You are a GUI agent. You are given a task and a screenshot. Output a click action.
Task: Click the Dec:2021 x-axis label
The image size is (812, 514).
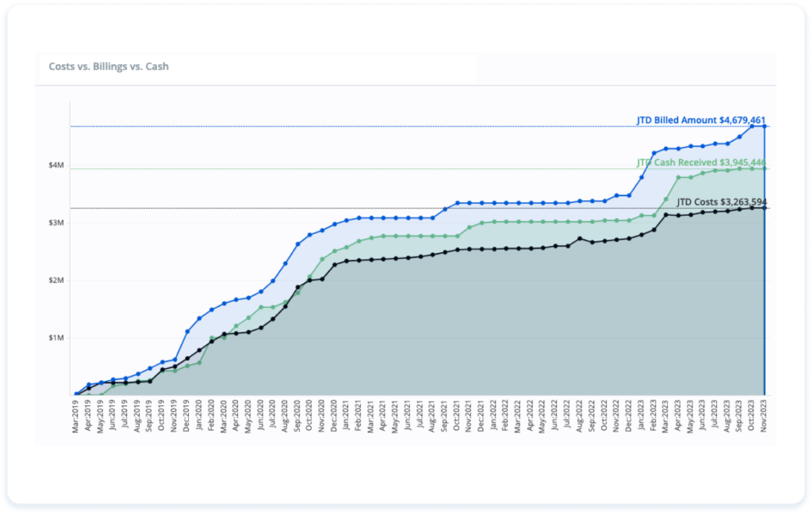(481, 416)
